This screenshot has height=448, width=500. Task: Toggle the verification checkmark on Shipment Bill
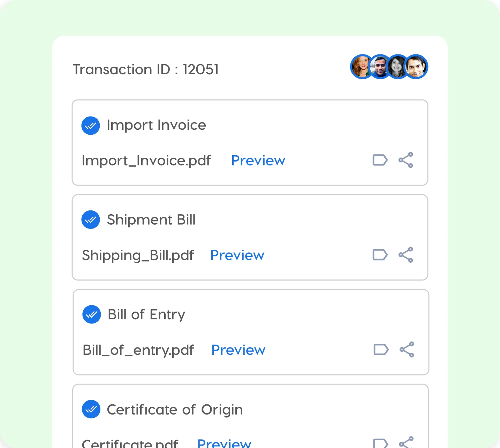tap(91, 219)
